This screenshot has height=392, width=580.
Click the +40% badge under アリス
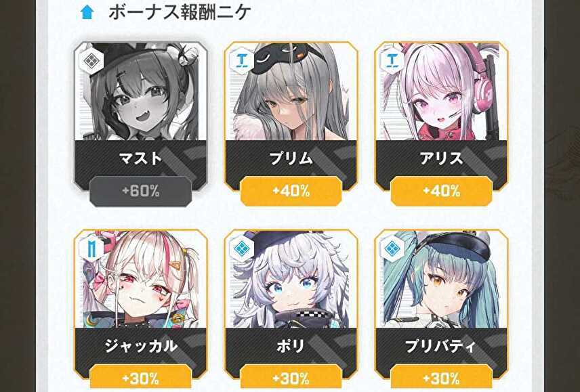point(441,192)
